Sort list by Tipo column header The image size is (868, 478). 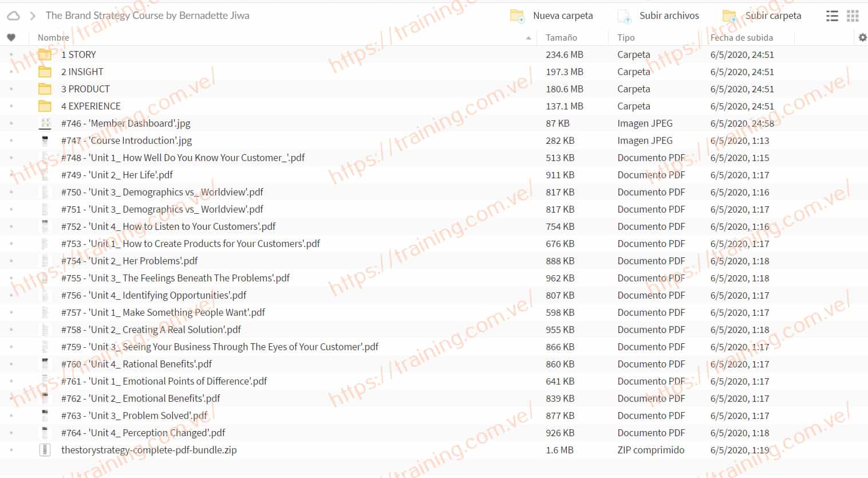626,38
